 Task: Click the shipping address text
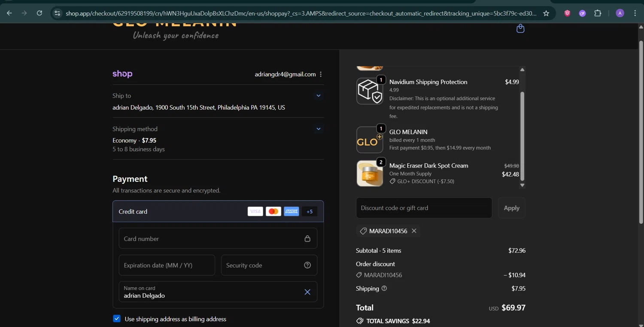199,107
